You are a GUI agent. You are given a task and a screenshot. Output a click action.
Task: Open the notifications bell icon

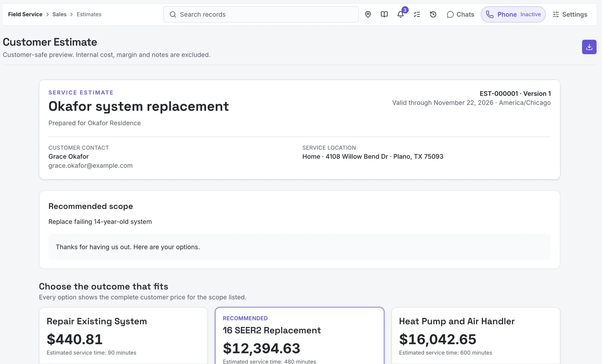[401, 14]
